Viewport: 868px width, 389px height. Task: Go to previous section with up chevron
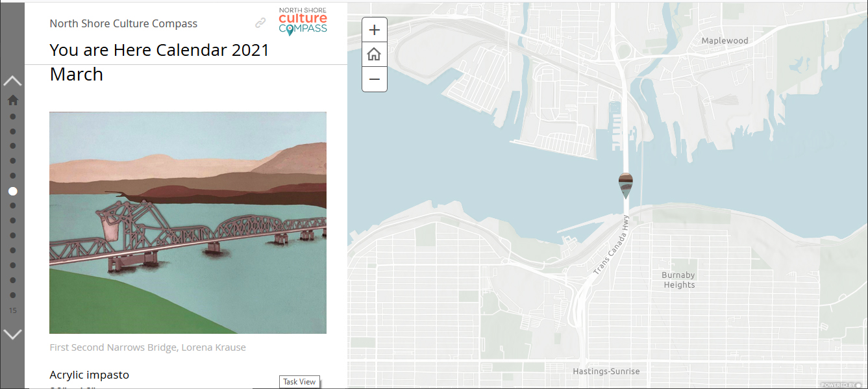(13, 81)
